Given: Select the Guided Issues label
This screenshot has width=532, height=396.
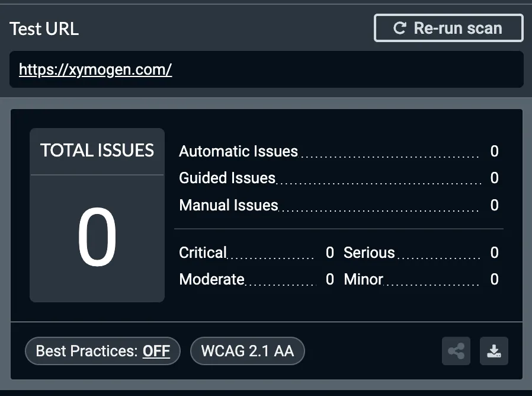Looking at the screenshot, I should point(227,178).
